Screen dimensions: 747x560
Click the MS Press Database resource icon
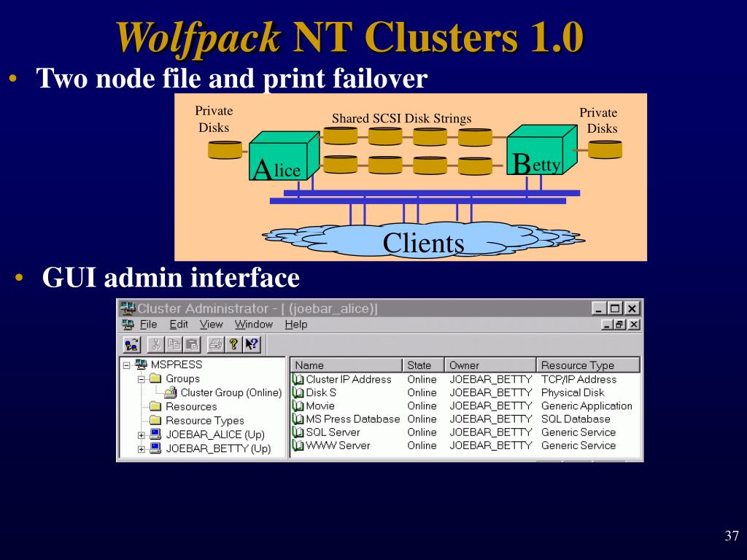point(298,419)
